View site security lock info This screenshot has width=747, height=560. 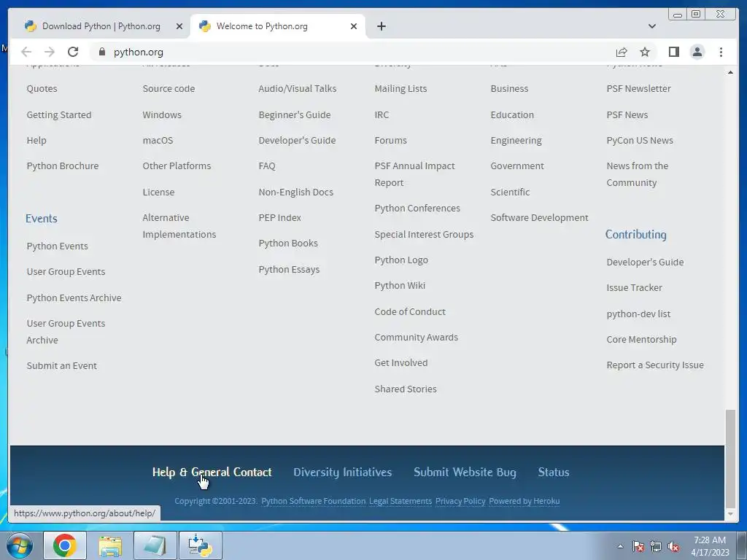click(101, 52)
